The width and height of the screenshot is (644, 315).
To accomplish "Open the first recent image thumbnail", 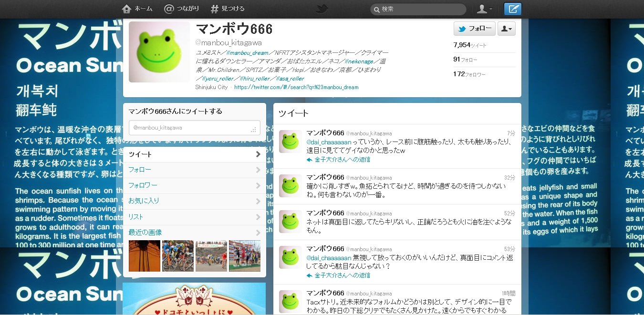I will [x=145, y=256].
